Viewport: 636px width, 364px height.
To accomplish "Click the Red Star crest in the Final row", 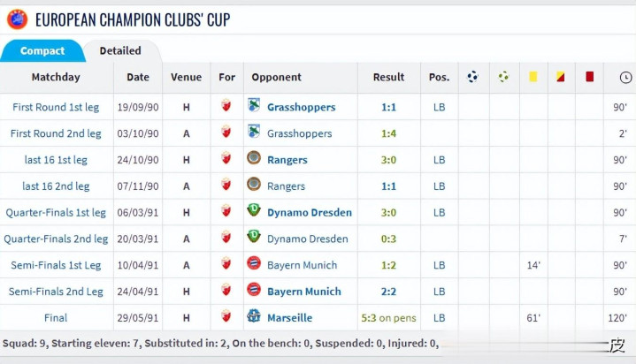I will coord(226,316).
